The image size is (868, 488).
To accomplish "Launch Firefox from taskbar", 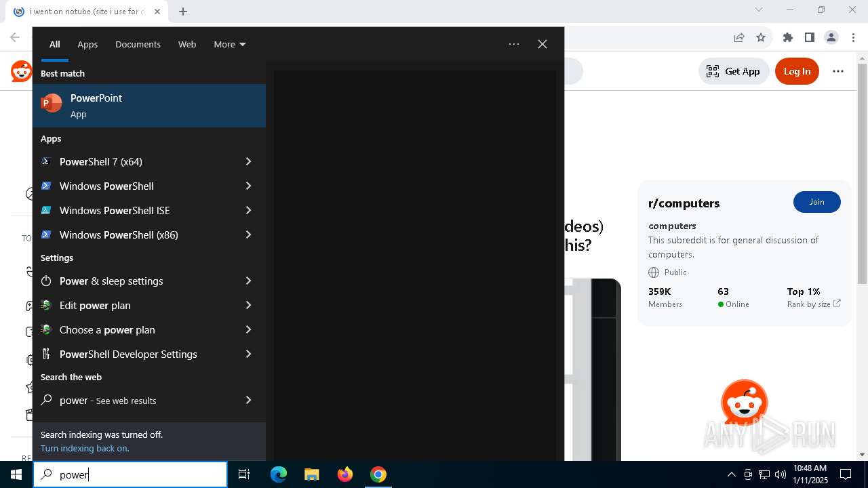I will pyautogui.click(x=345, y=474).
